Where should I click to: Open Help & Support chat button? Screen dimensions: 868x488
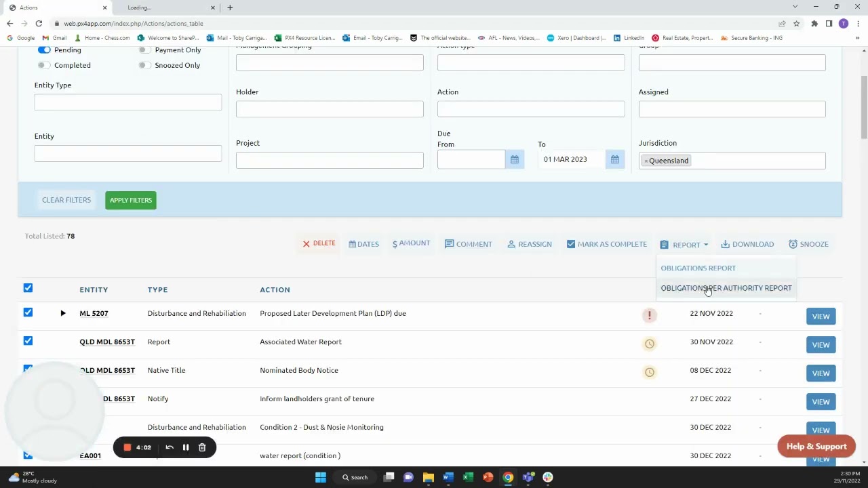coord(816,446)
